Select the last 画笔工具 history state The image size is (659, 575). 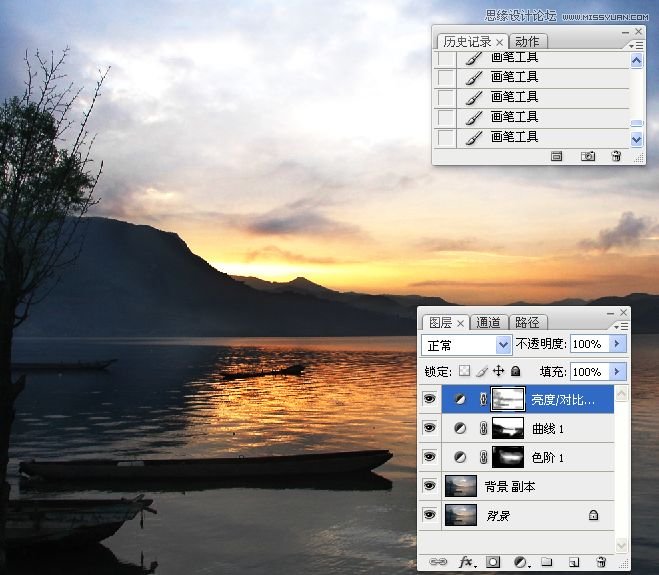click(x=531, y=137)
